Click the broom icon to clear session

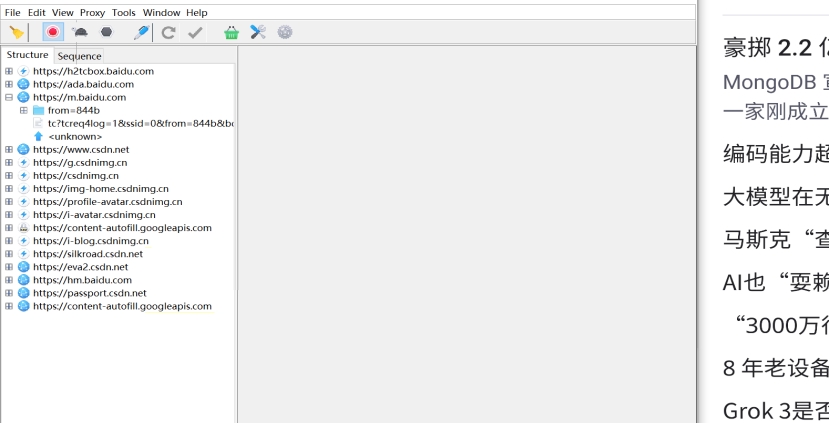(x=17, y=33)
